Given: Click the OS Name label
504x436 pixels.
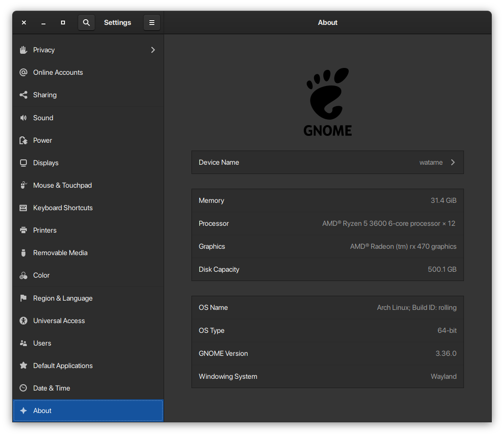Looking at the screenshot, I should [213, 307].
